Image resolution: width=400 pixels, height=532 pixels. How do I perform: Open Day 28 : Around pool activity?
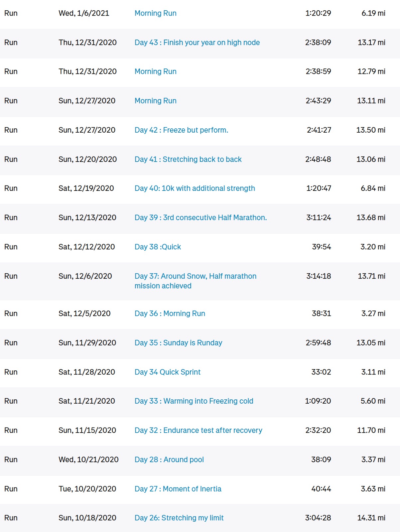pyautogui.click(x=169, y=460)
